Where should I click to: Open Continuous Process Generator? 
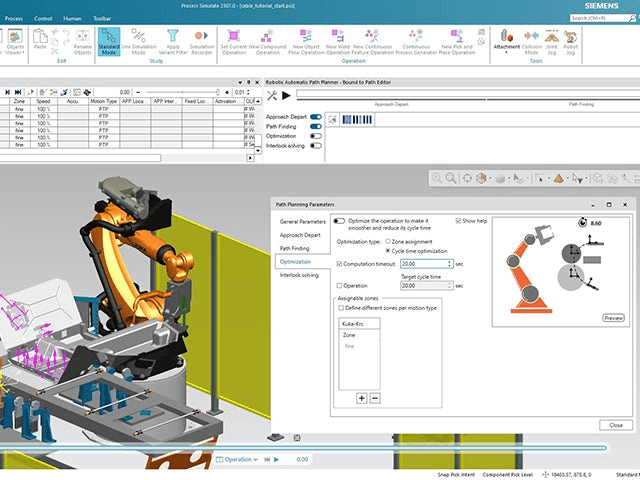tap(416, 42)
